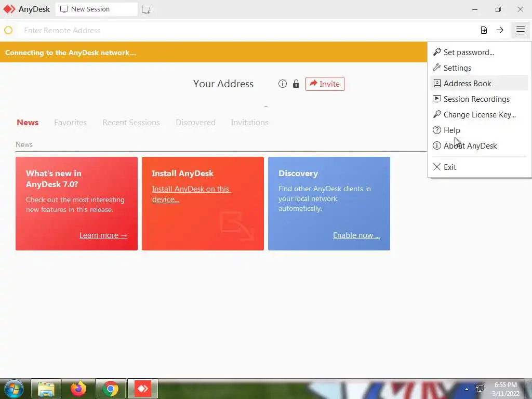Choose Exit from the menu
Viewport: 532px width, 399px height.
click(x=479, y=167)
